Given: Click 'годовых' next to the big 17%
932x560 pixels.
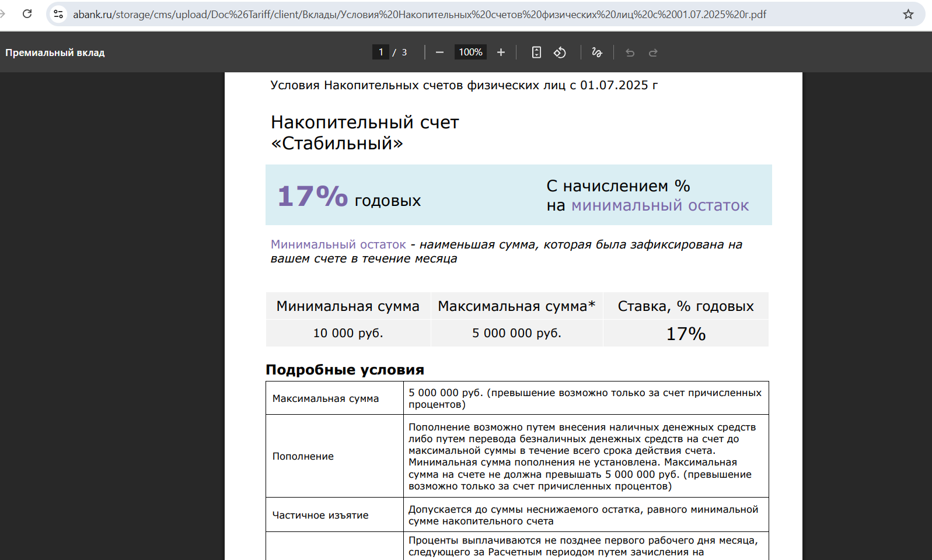Looking at the screenshot, I should [x=388, y=201].
